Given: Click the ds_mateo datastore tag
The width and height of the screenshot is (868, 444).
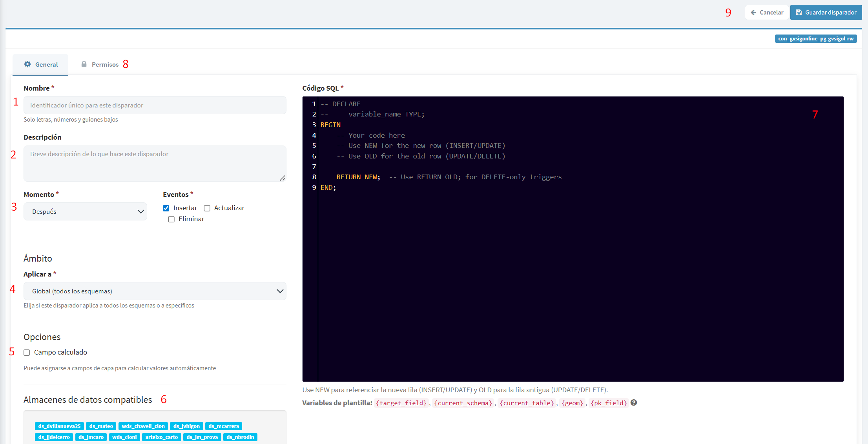Looking at the screenshot, I should pyautogui.click(x=101, y=426).
